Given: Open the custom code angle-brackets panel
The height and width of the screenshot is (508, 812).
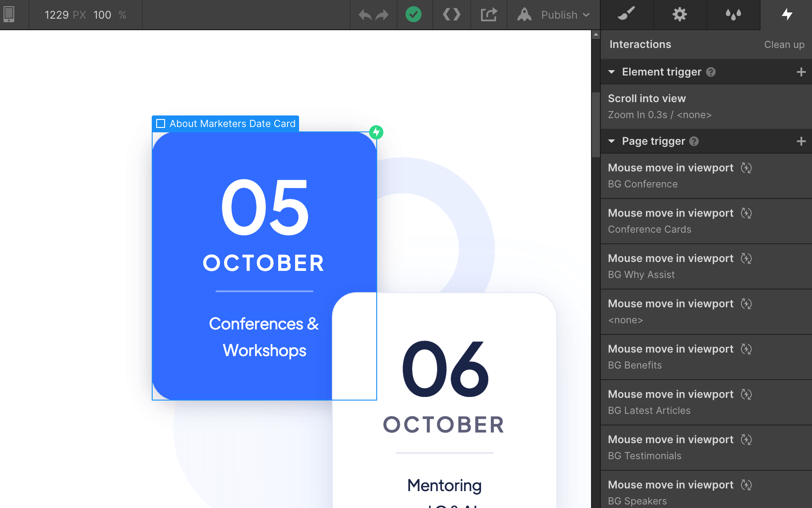Looking at the screenshot, I should tap(451, 15).
